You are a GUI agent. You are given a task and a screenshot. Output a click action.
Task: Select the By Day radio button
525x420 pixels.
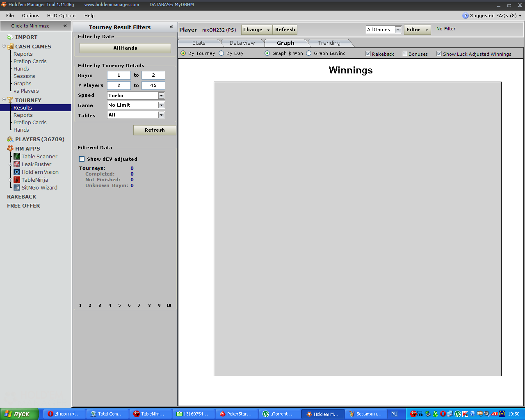[221, 53]
